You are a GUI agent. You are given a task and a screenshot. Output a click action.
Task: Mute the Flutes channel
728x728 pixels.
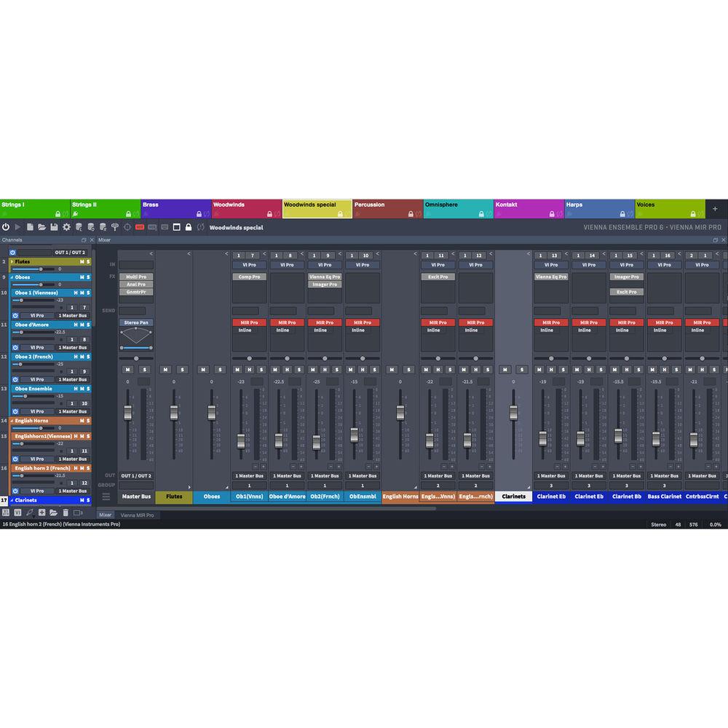click(x=82, y=261)
